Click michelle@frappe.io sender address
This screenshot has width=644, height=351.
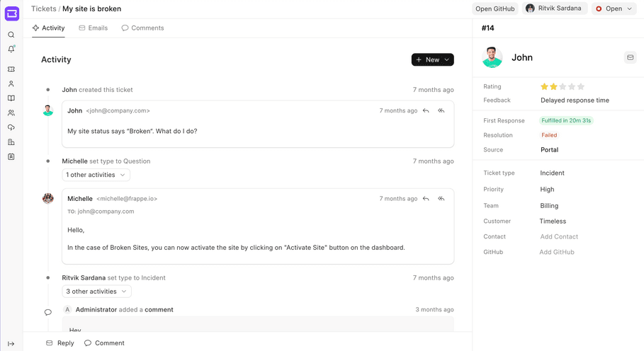click(x=127, y=198)
